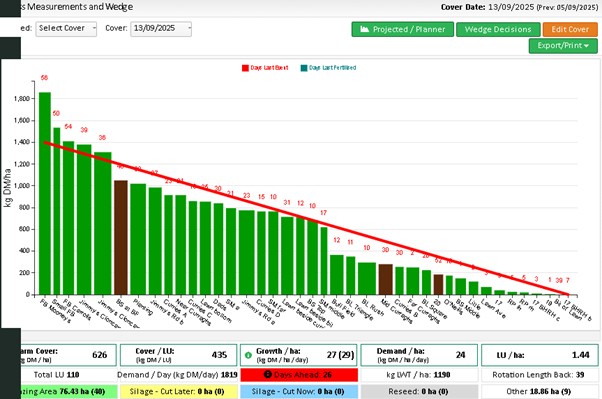602x399 pixels.
Task: Select the first brown bar in the wedge chart
Action: pyautogui.click(x=121, y=237)
